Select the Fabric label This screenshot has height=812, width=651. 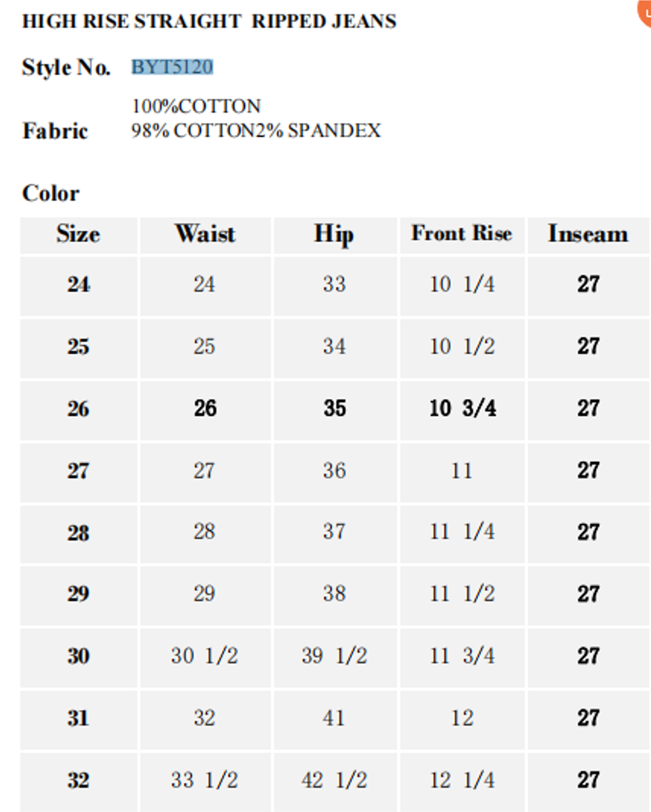[x=55, y=131]
